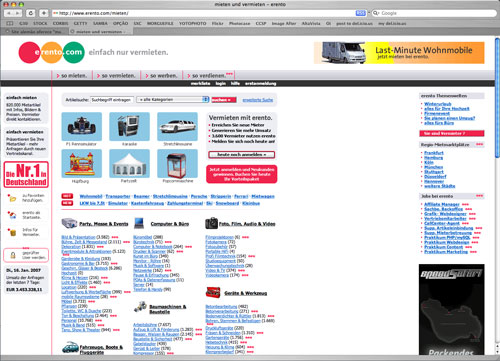Open the Google search engine dropdown
This screenshot has width=500, height=361.
pos(376,13)
